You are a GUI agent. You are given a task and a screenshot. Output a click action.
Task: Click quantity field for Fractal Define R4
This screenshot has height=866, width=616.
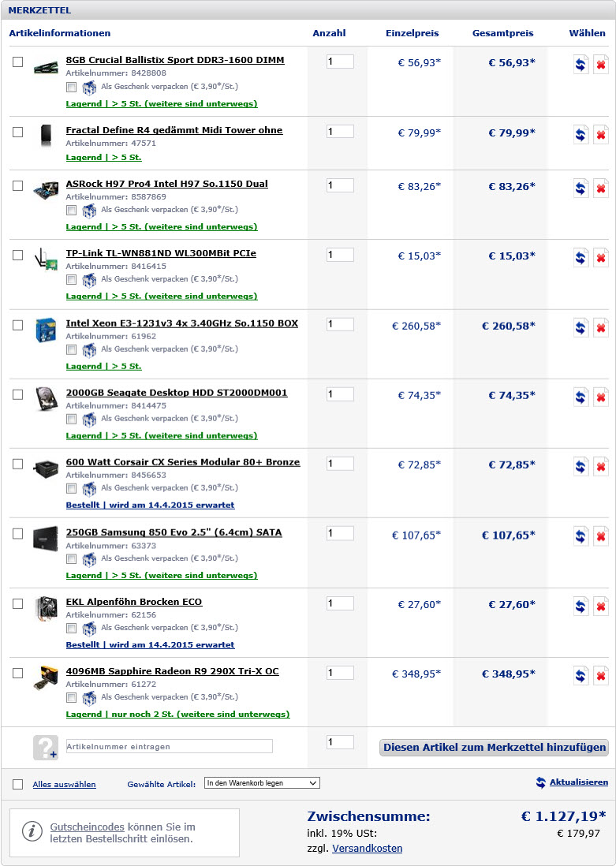(x=340, y=132)
